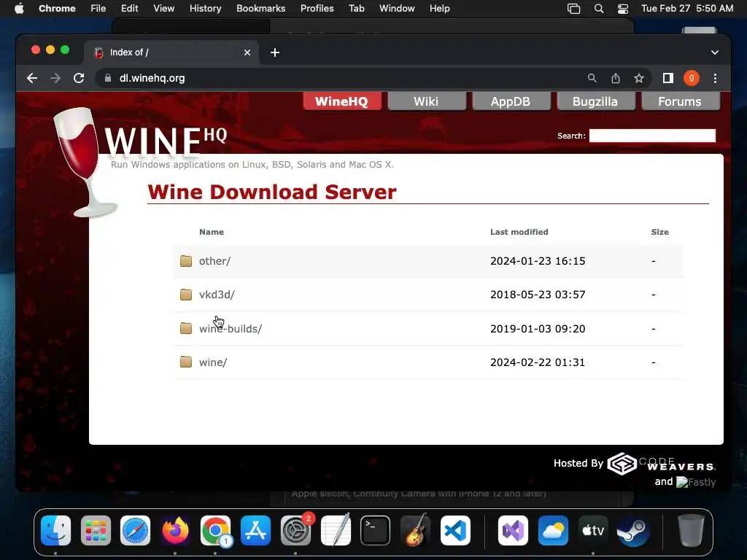Open the Wiki navigation tab
747x560 pixels.
[x=426, y=101]
